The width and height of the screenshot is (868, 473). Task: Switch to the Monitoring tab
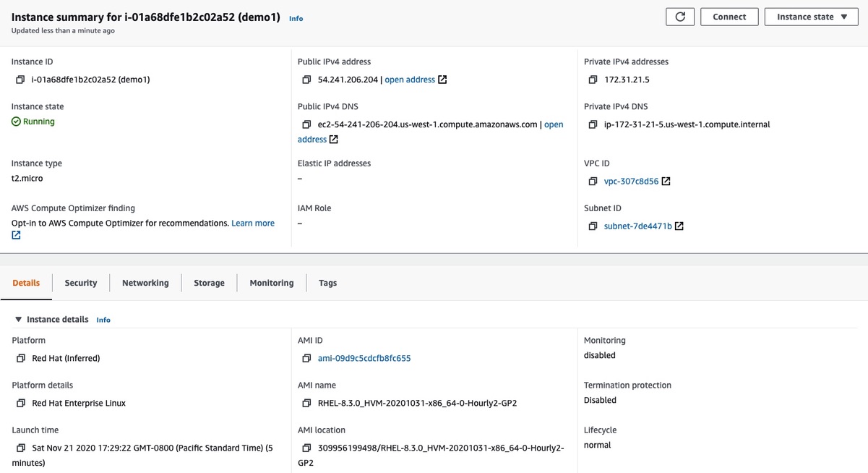(x=271, y=283)
